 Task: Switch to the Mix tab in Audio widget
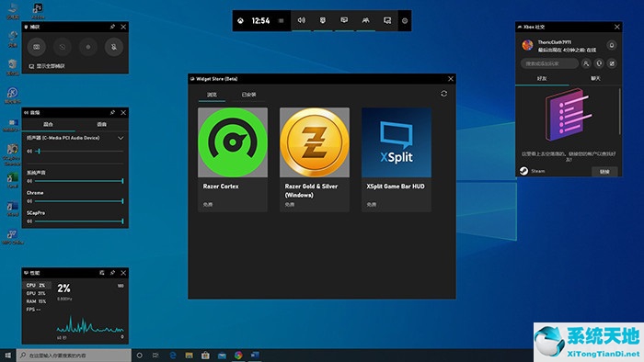48,124
